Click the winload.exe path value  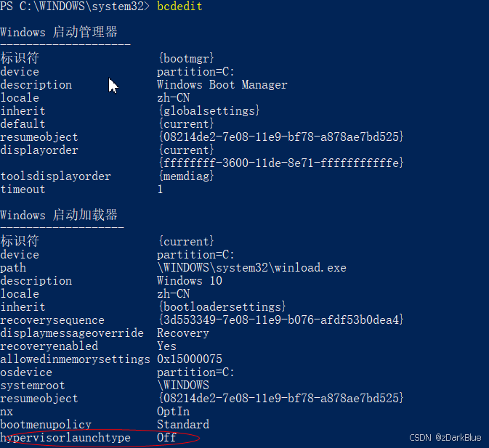252,268
